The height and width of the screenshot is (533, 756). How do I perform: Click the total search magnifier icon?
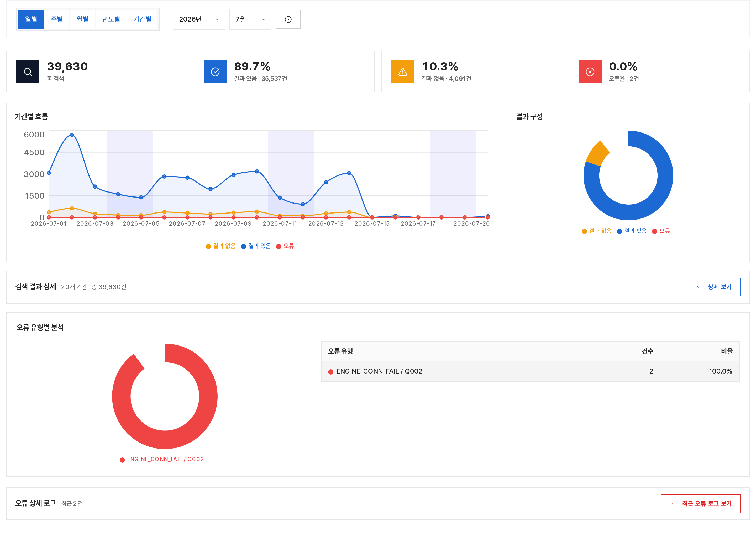pyautogui.click(x=28, y=72)
